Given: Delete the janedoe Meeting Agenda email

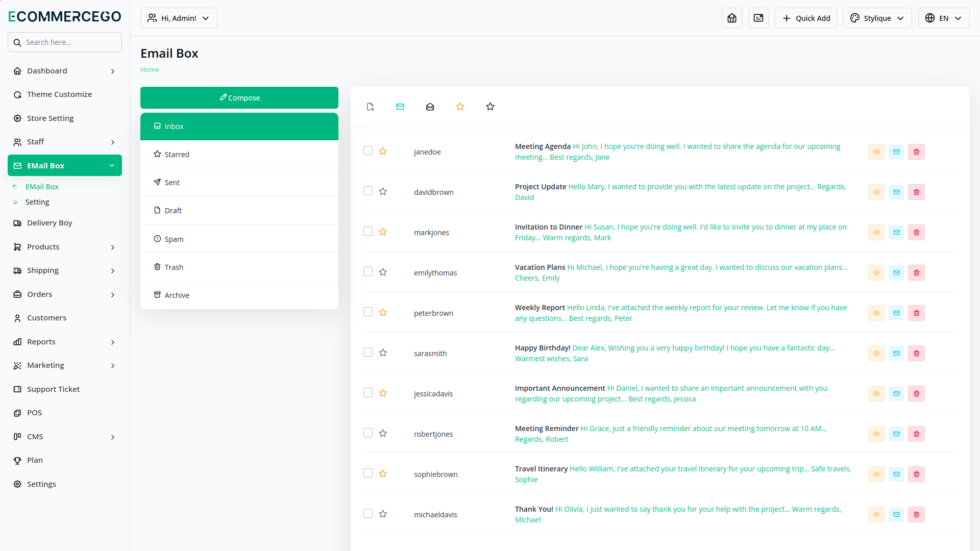Looking at the screenshot, I should (916, 152).
